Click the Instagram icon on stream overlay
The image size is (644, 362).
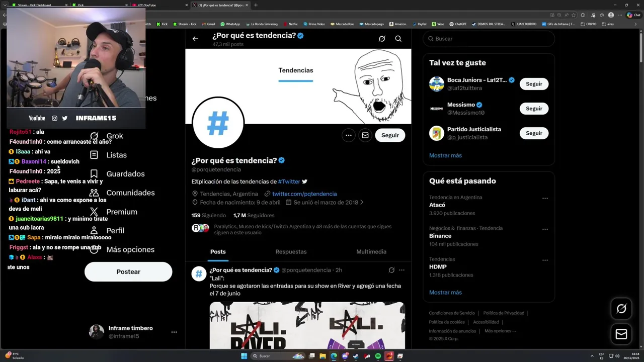click(x=54, y=118)
